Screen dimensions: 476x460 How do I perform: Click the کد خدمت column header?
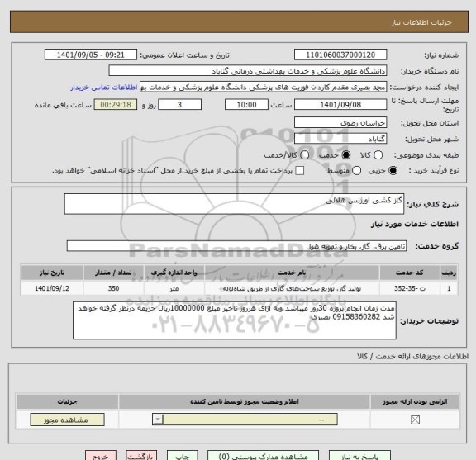pyautogui.click(x=410, y=273)
